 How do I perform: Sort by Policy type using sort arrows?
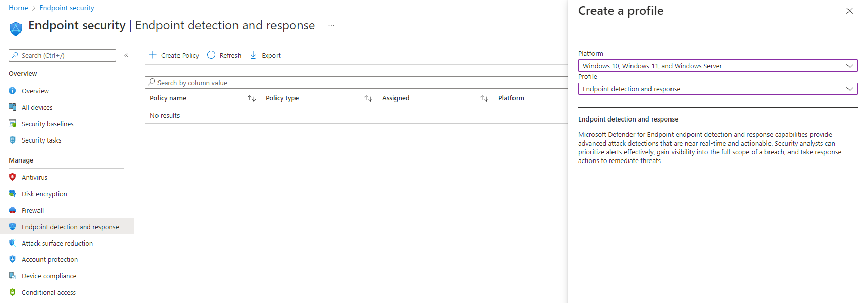(x=368, y=98)
